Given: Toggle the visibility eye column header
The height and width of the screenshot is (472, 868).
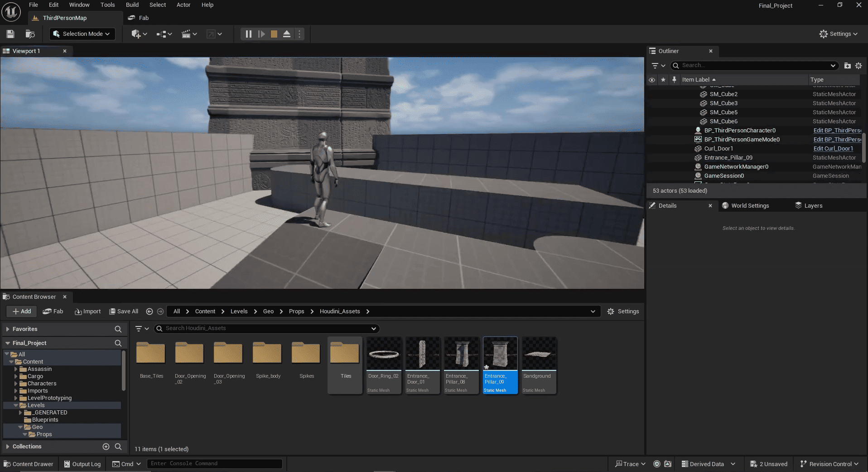Looking at the screenshot, I should pyautogui.click(x=652, y=80).
